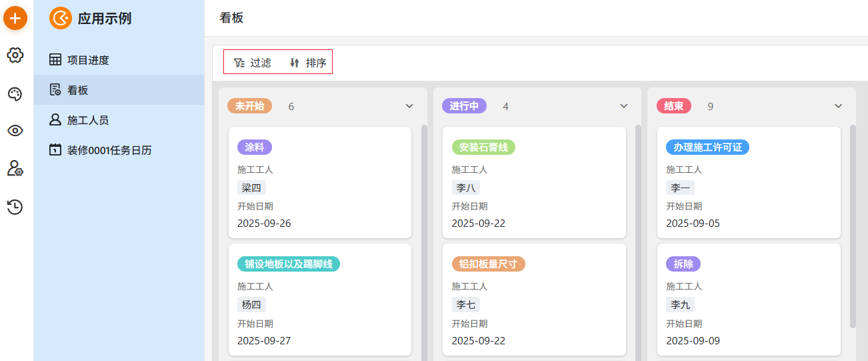The image size is (868, 361).
Task: Click the 未开始 column scrollbar
Action: 424,234
